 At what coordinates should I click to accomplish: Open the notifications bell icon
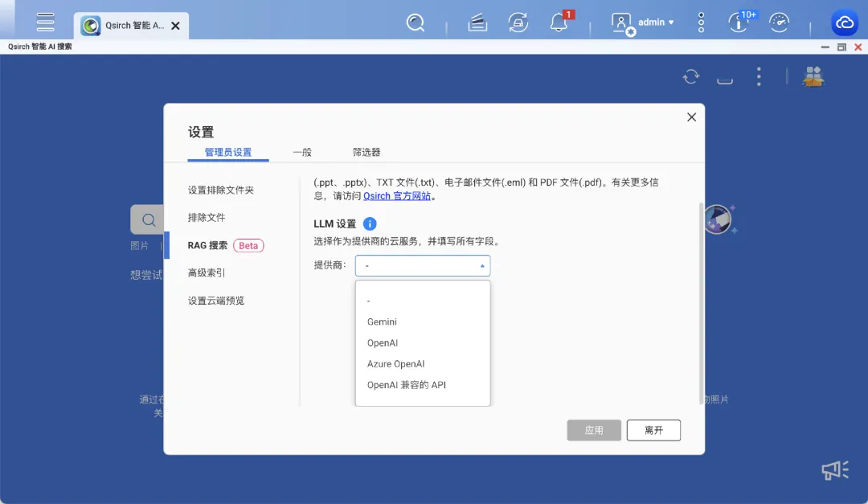tap(559, 23)
